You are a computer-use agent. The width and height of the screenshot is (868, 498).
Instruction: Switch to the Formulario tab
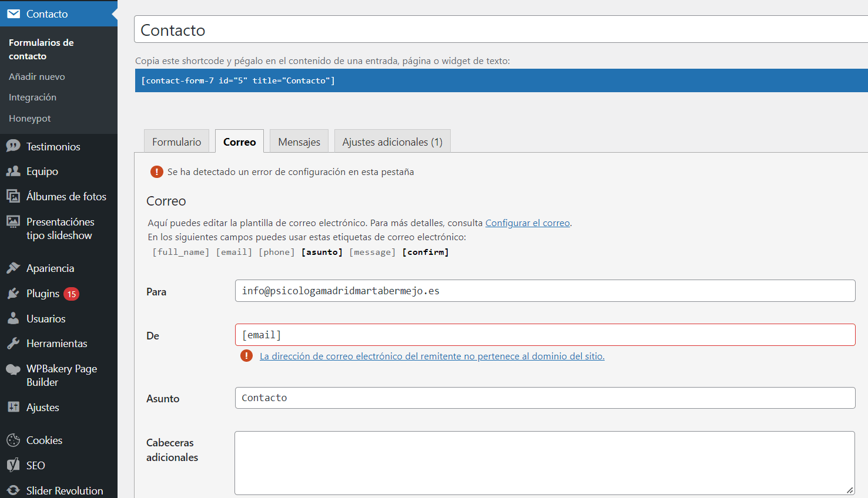click(x=176, y=142)
